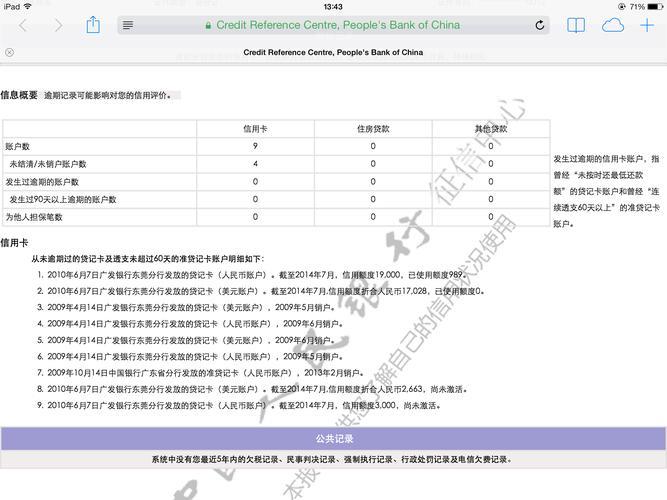Tap the Safari back arrow
The width and height of the screenshot is (667, 500).
(23, 25)
